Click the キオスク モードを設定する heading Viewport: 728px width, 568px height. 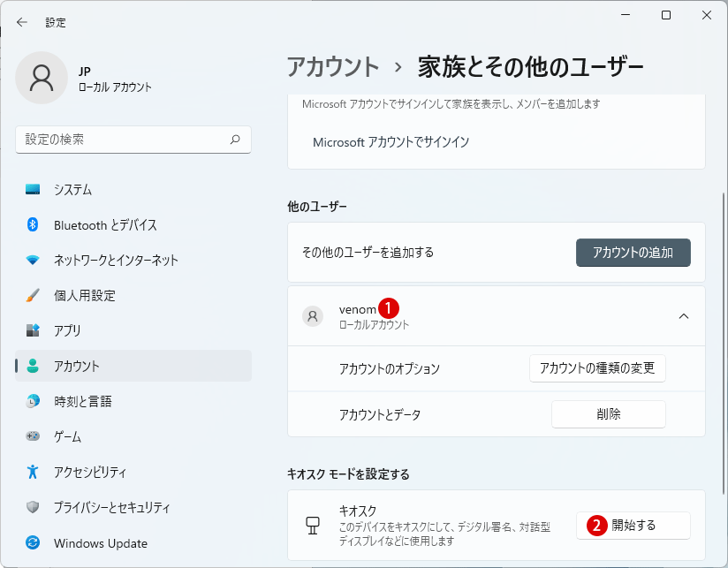[348, 473]
